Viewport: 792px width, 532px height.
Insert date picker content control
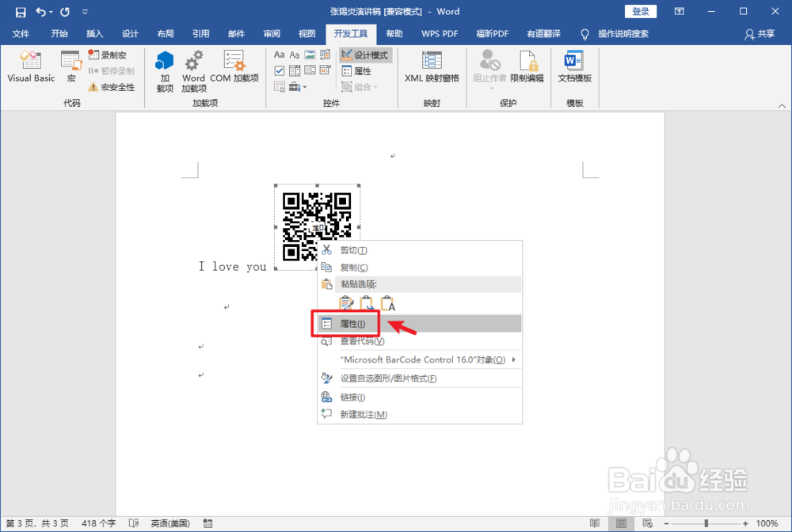(326, 70)
